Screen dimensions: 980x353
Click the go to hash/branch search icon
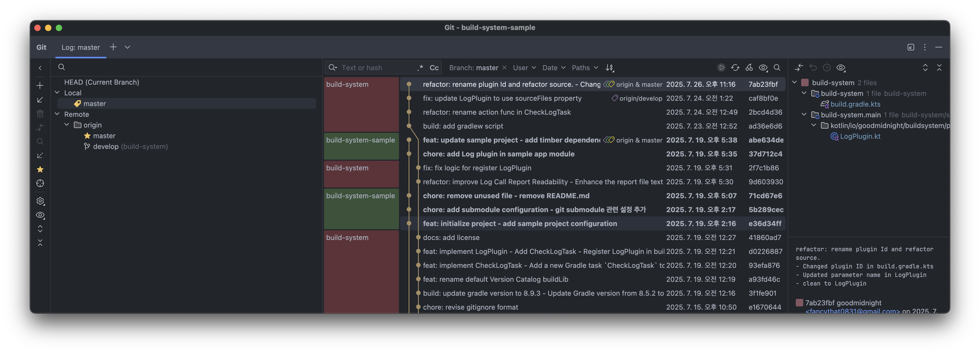tap(777, 67)
